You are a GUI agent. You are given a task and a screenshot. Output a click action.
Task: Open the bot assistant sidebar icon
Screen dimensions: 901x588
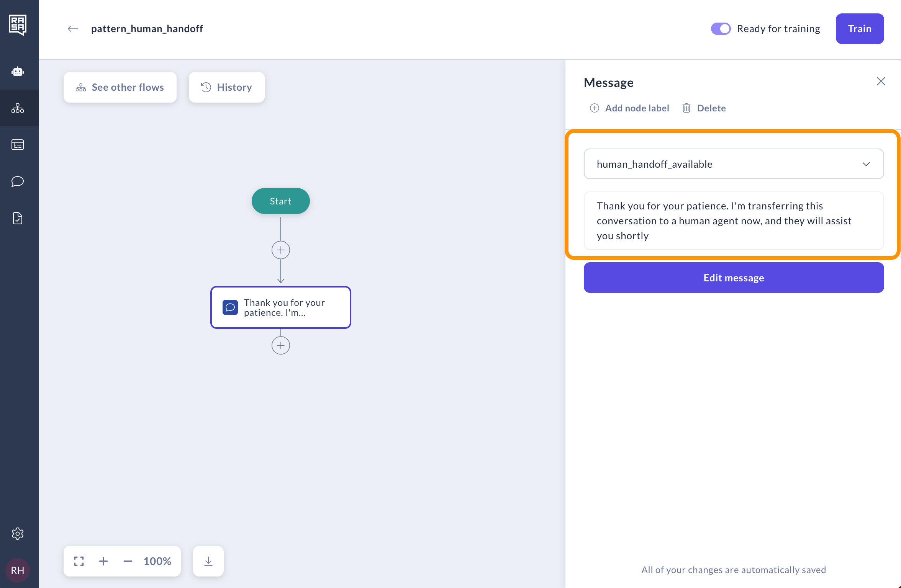(x=18, y=71)
